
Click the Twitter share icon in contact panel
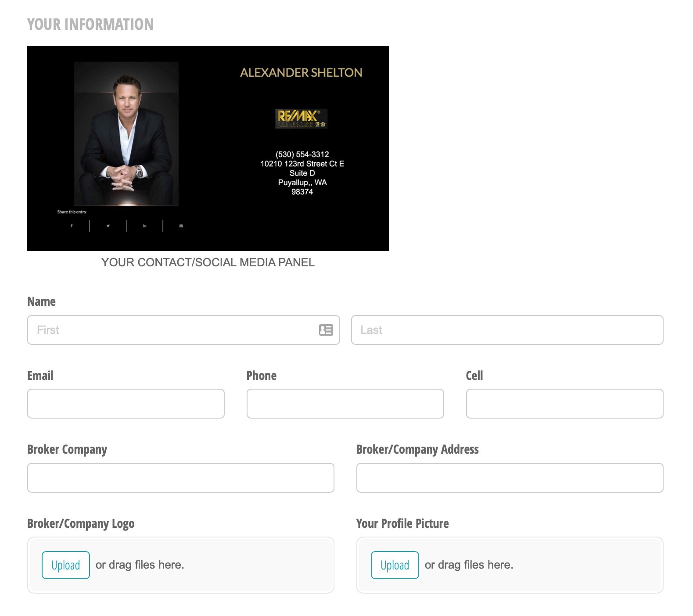coord(108,226)
